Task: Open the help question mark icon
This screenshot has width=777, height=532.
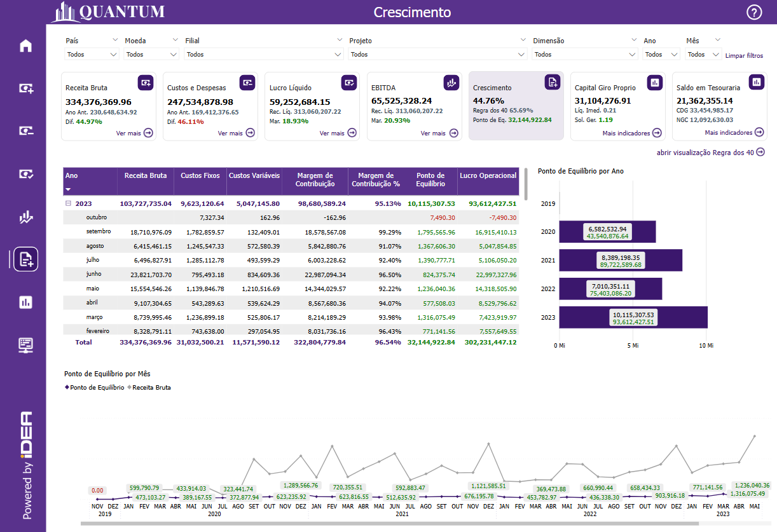Action: coord(754,13)
